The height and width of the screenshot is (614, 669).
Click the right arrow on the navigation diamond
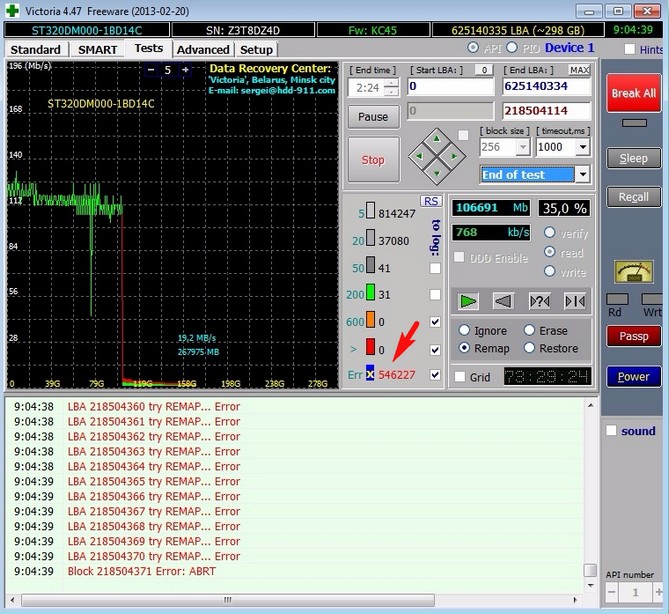[452, 155]
